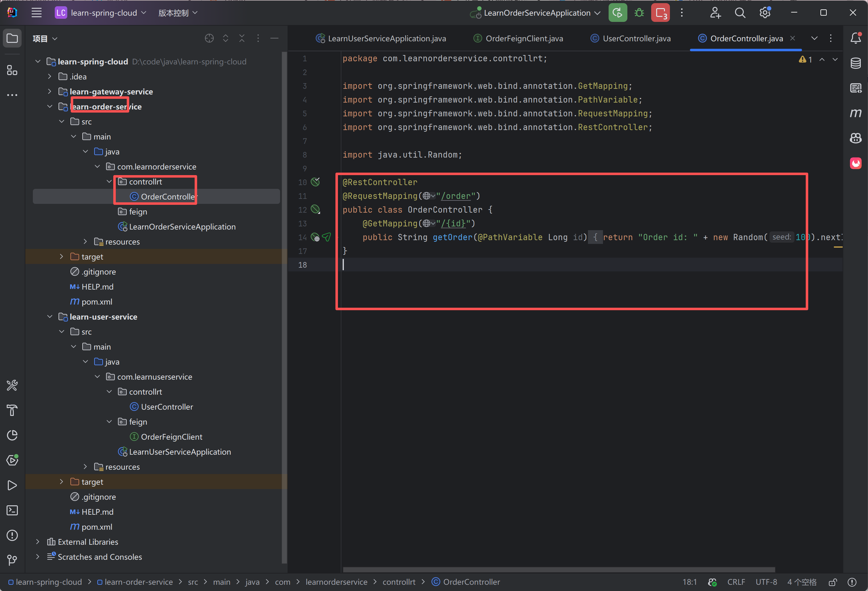
Task: Open editor tab options kebab menu
Action: 831,38
